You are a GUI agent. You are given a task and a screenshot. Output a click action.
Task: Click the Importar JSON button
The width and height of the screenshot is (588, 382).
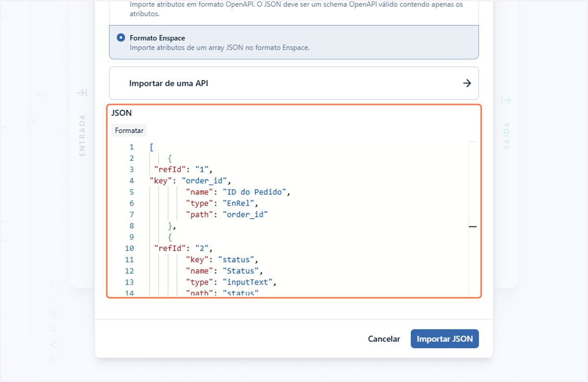point(444,339)
